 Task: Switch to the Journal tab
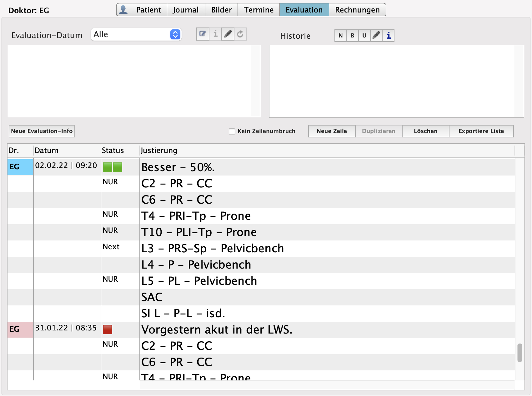click(x=186, y=10)
